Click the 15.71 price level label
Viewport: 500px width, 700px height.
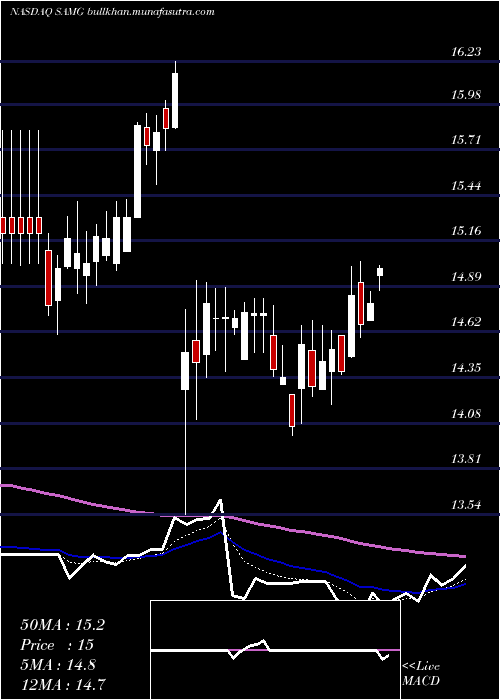click(466, 140)
